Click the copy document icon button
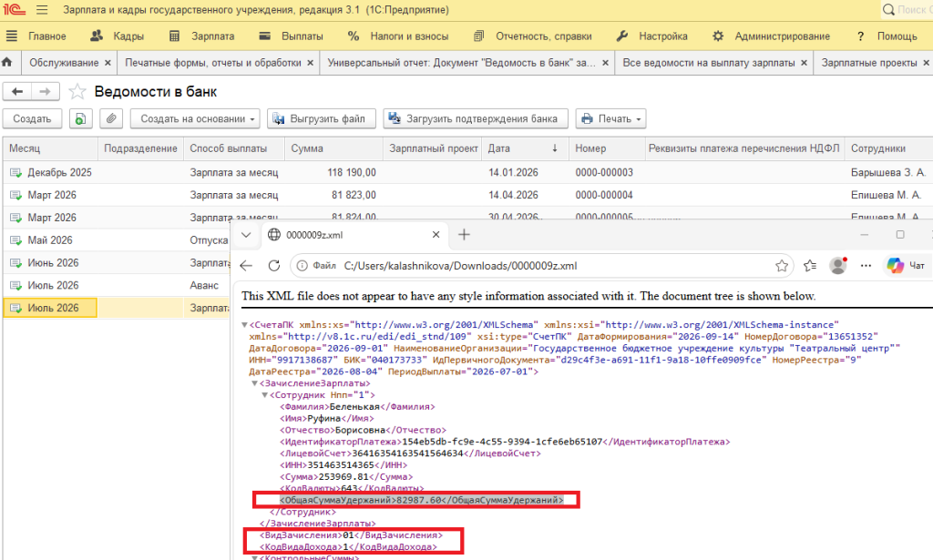Viewport: 933px width, 560px height. (80, 119)
